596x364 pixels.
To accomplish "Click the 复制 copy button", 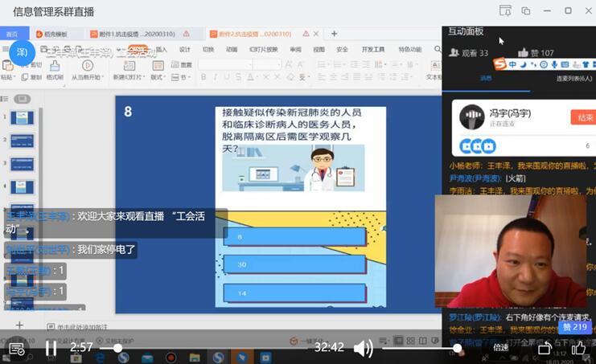I will coord(31,77).
